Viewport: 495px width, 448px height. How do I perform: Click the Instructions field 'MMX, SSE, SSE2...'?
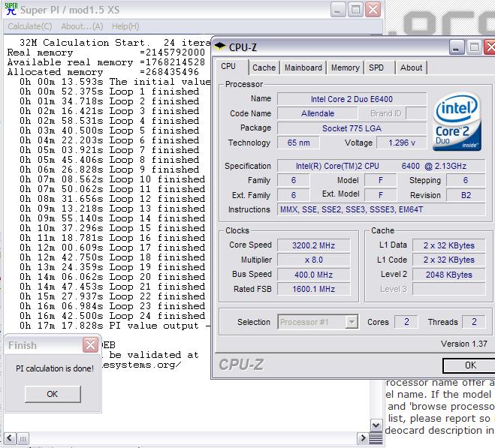(381, 209)
